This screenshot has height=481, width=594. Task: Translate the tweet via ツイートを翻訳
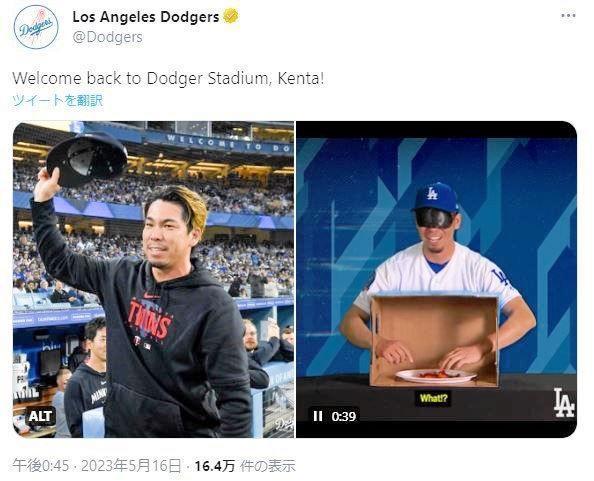click(x=57, y=100)
